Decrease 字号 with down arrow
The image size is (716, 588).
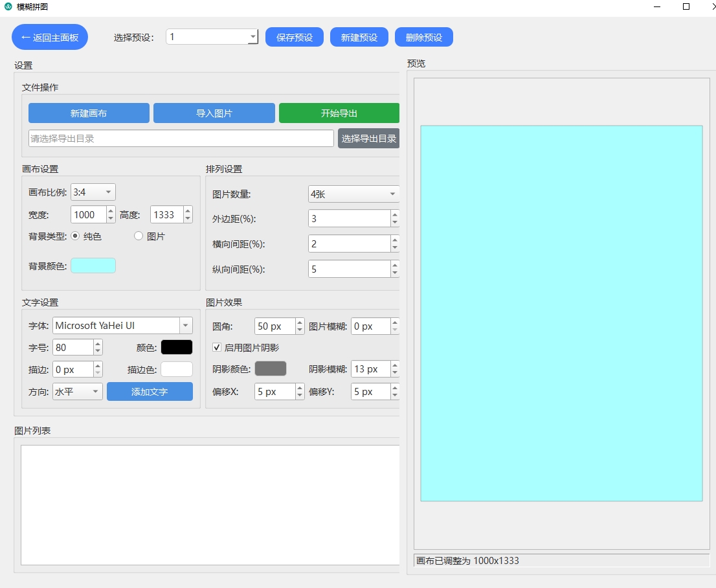click(x=98, y=352)
